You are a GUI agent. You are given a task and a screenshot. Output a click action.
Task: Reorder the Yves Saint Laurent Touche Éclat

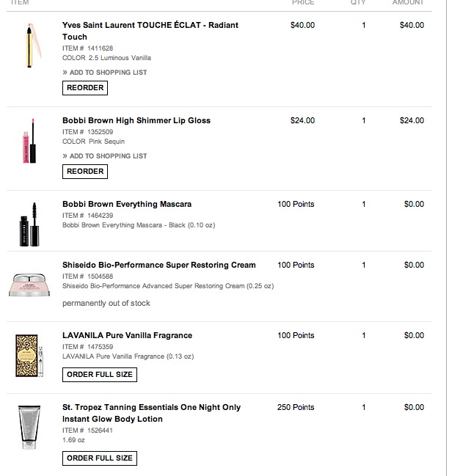(85, 87)
